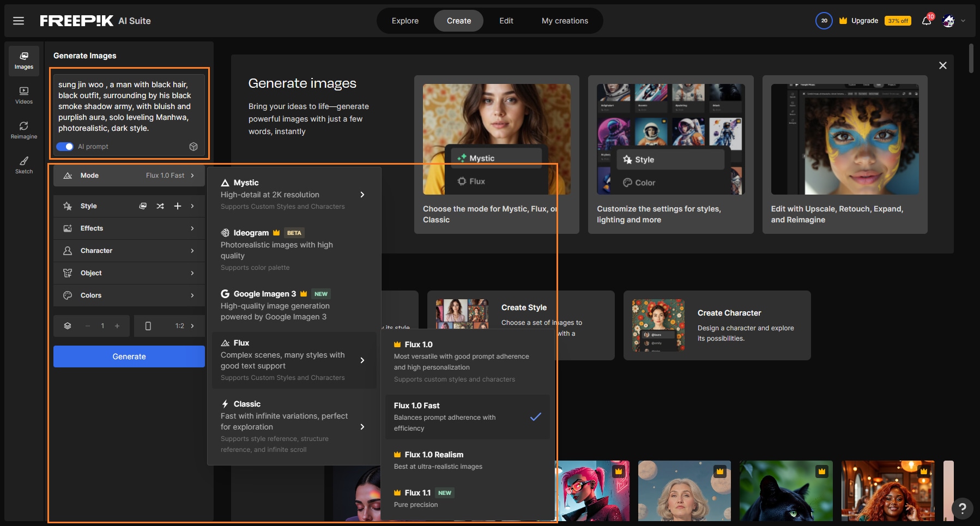
Task: Click the notifications bell icon
Action: point(927,21)
